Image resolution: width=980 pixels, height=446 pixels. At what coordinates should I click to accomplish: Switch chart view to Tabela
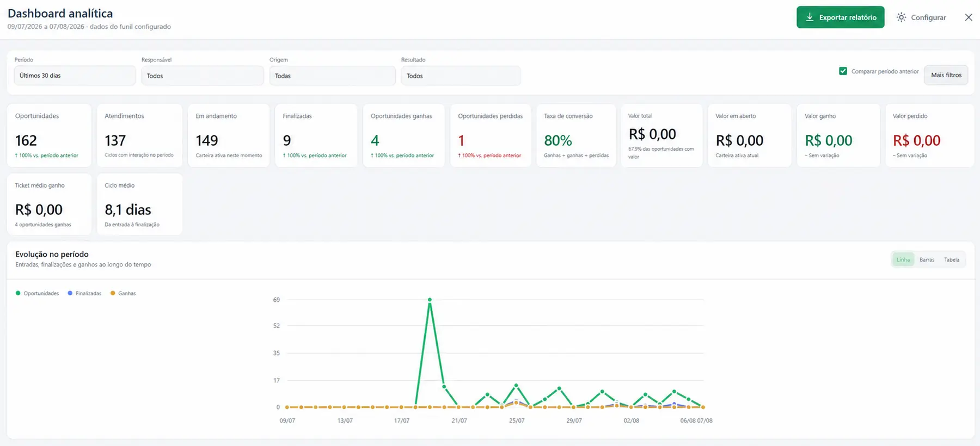pos(952,260)
